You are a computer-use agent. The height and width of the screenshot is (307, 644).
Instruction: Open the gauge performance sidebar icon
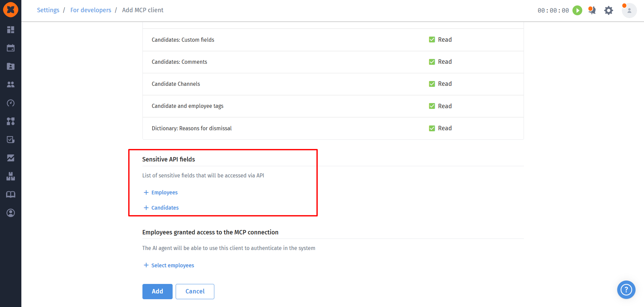click(11, 103)
